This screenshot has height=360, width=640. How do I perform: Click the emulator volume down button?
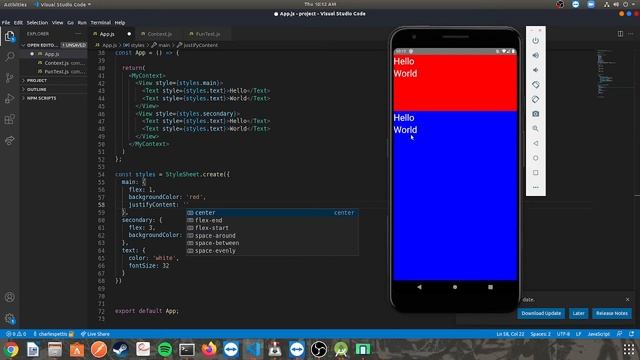click(536, 70)
